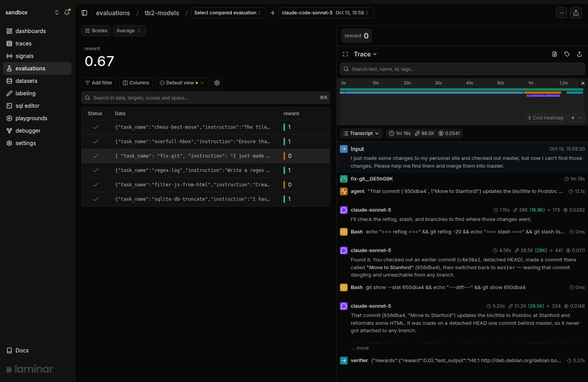Viewport: 588px width, 382px height.
Task: Toggle the sidebar panel icon
Action: (x=84, y=13)
